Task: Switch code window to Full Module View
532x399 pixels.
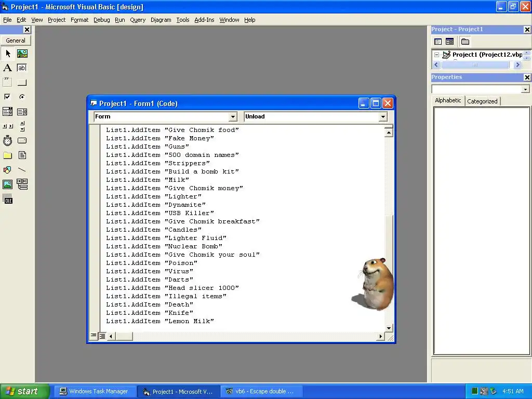Action: (x=102, y=336)
